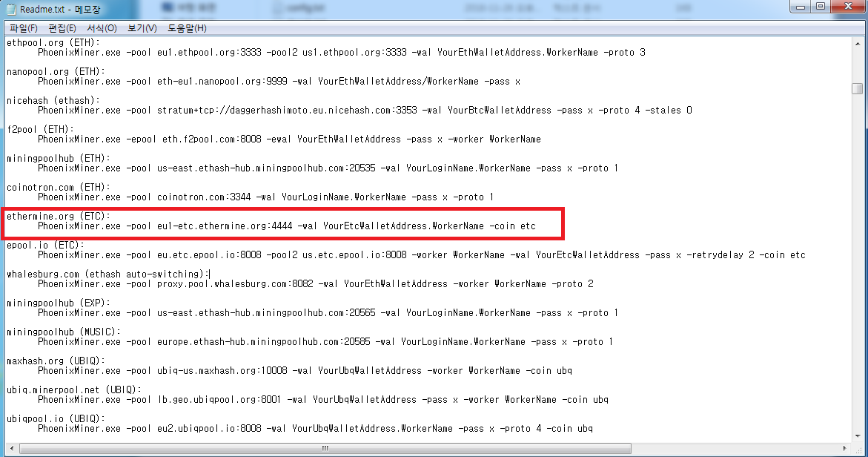Open the 보기(V) menu
Image resolution: width=868 pixels, height=457 pixels.
[142, 28]
